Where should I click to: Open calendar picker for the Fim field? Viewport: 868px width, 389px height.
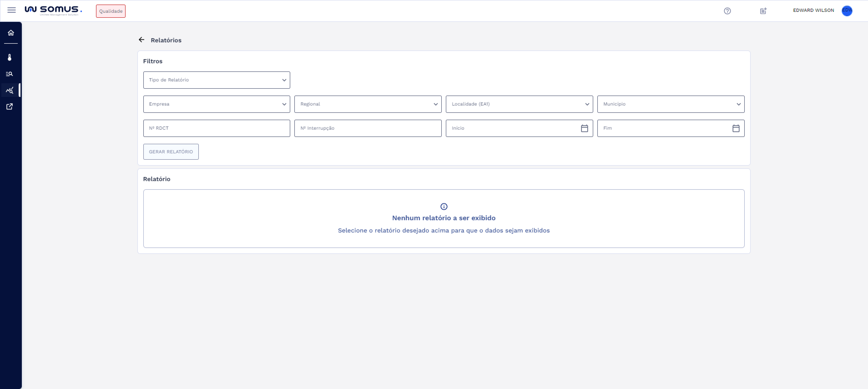pyautogui.click(x=736, y=129)
